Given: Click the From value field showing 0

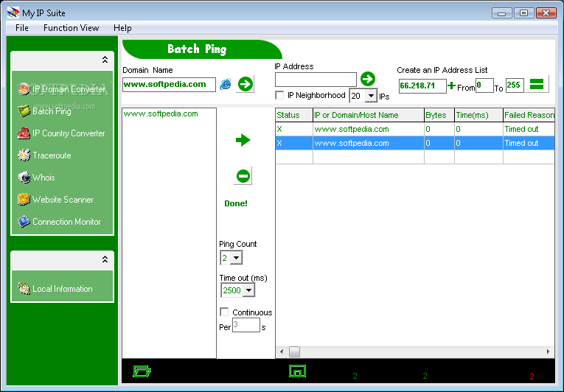Looking at the screenshot, I should tap(484, 85).
